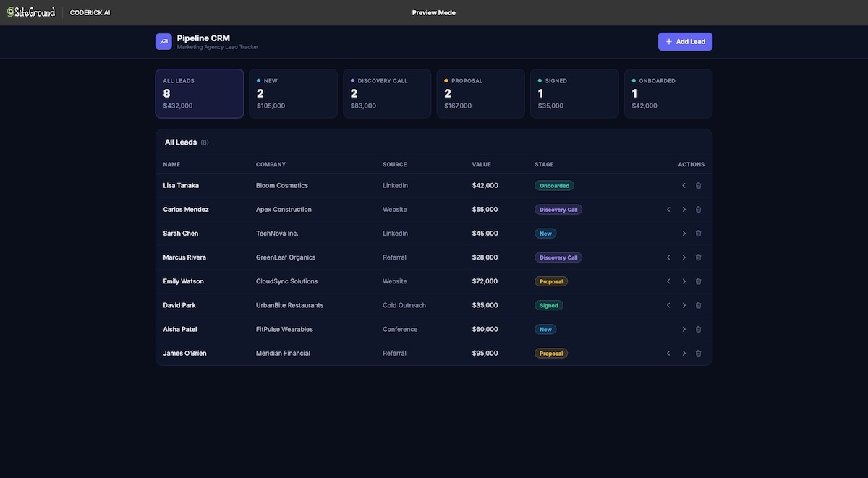Click the Name column header
868x478 pixels.
(171, 164)
